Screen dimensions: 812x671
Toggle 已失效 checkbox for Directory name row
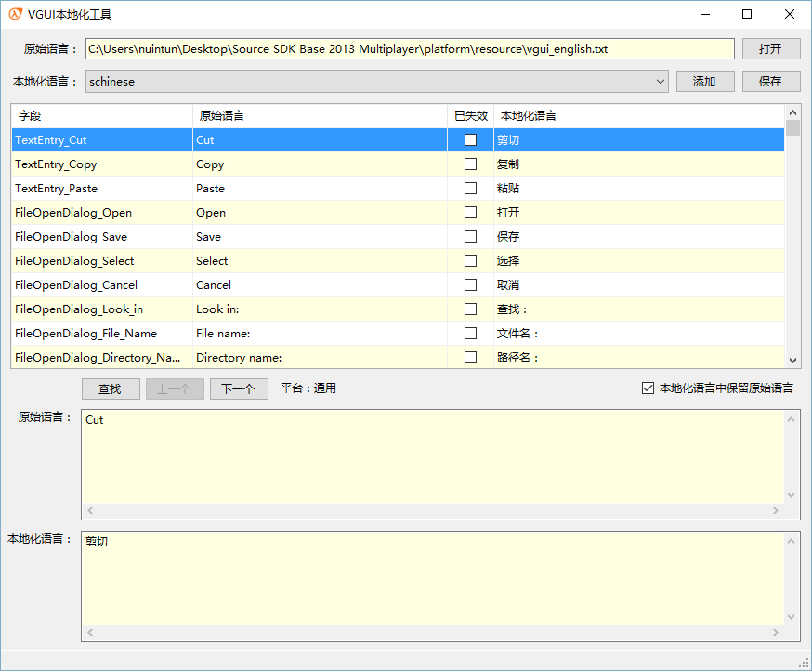470,358
